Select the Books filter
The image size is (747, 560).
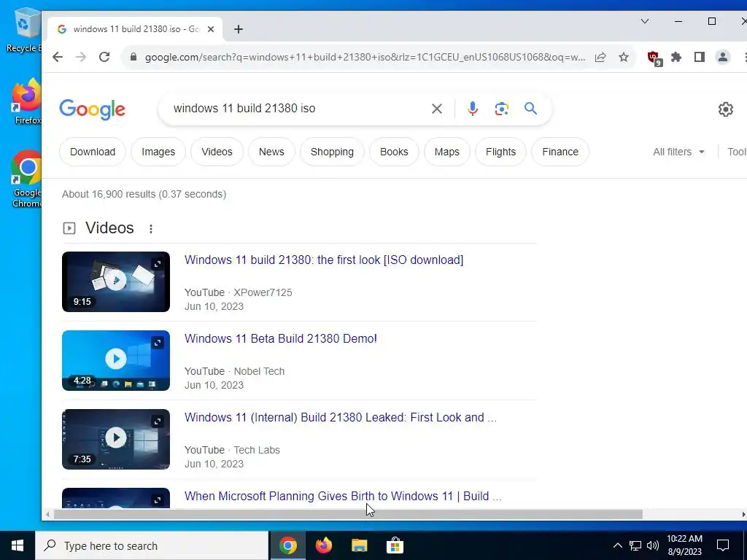[394, 152]
